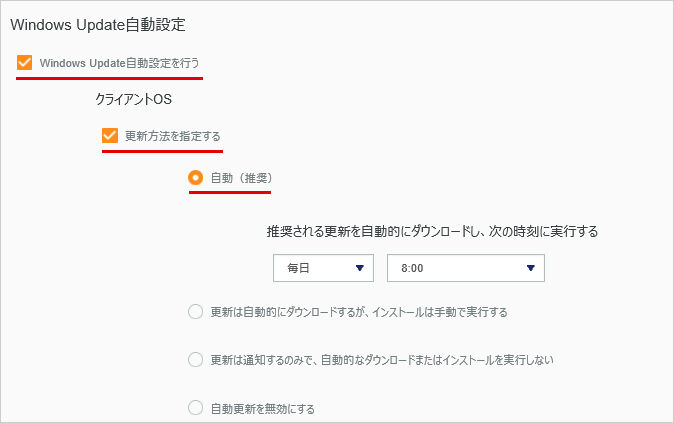This screenshot has height=423, width=674.
Task: Select 更新は通知するのみで radio option
Action: (x=196, y=359)
